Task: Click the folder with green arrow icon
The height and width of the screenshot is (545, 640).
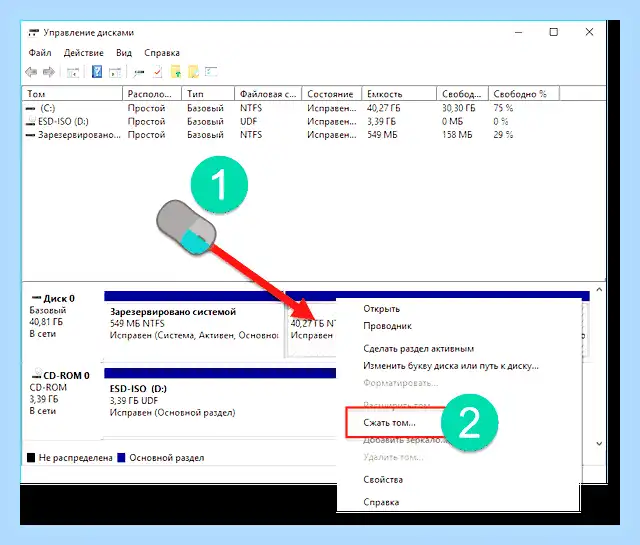Action: [x=176, y=72]
